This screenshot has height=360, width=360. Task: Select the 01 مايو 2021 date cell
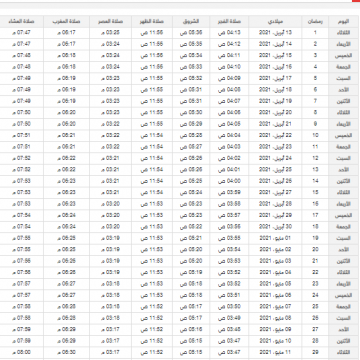click(275, 238)
